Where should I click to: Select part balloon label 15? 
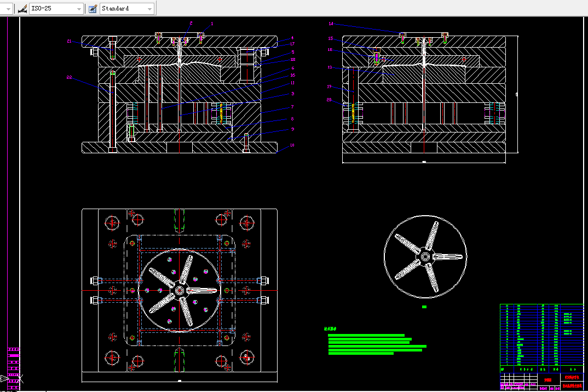(x=330, y=38)
